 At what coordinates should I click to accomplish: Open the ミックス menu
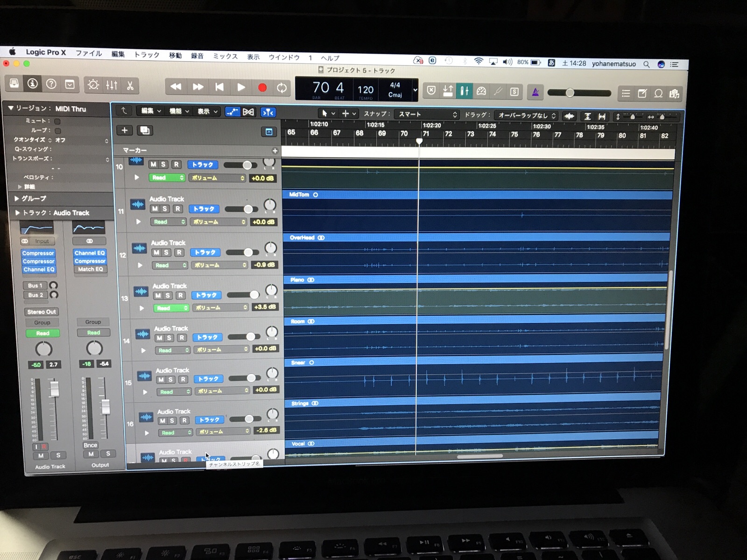click(x=225, y=56)
